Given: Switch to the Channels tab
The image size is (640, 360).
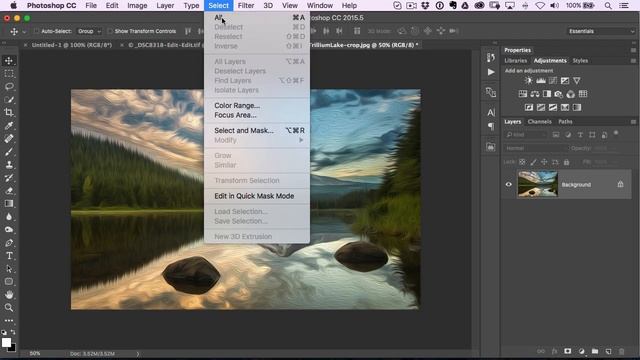Looking at the screenshot, I should tap(539, 122).
